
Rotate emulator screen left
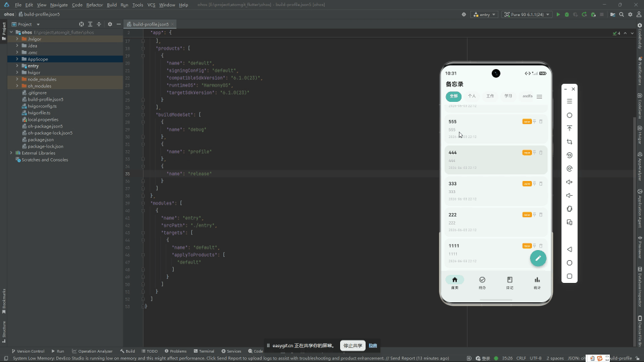570,155
